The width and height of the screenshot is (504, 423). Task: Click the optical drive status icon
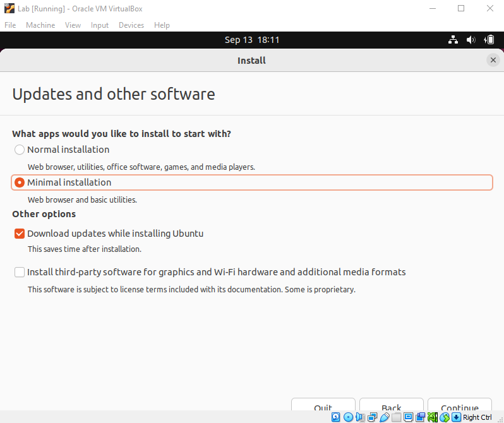point(348,417)
